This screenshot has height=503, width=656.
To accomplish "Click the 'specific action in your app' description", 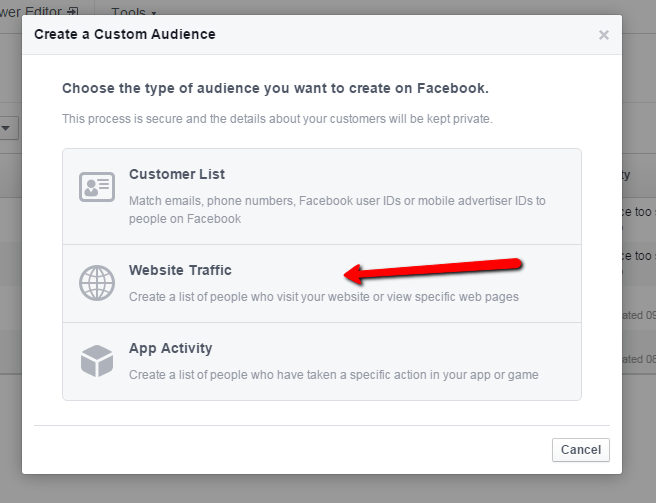I will point(333,374).
